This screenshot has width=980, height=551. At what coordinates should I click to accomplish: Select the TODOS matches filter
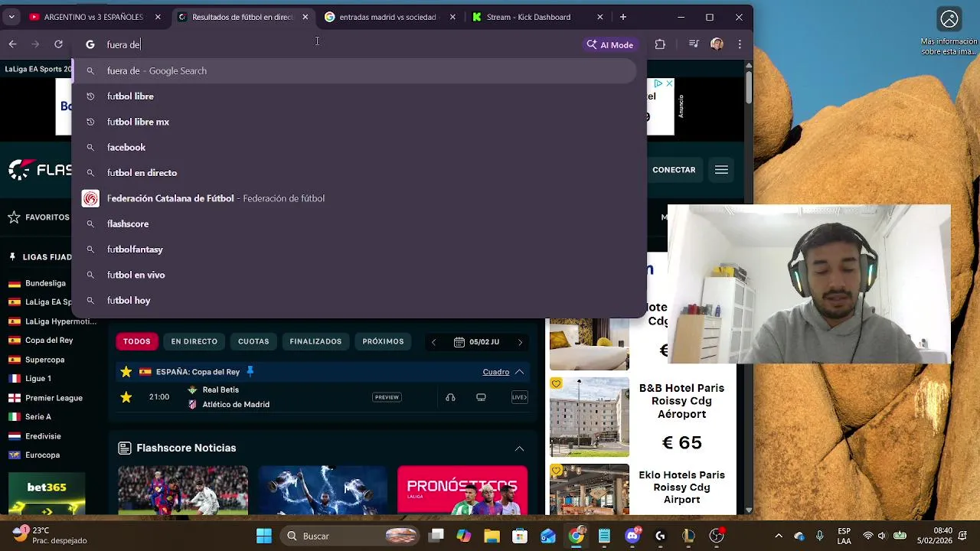pyautogui.click(x=137, y=341)
